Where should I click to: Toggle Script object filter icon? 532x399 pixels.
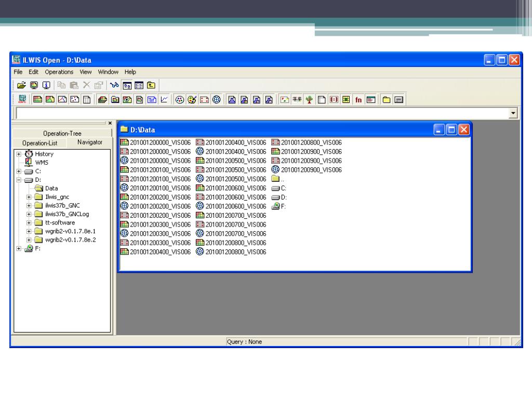(371, 99)
